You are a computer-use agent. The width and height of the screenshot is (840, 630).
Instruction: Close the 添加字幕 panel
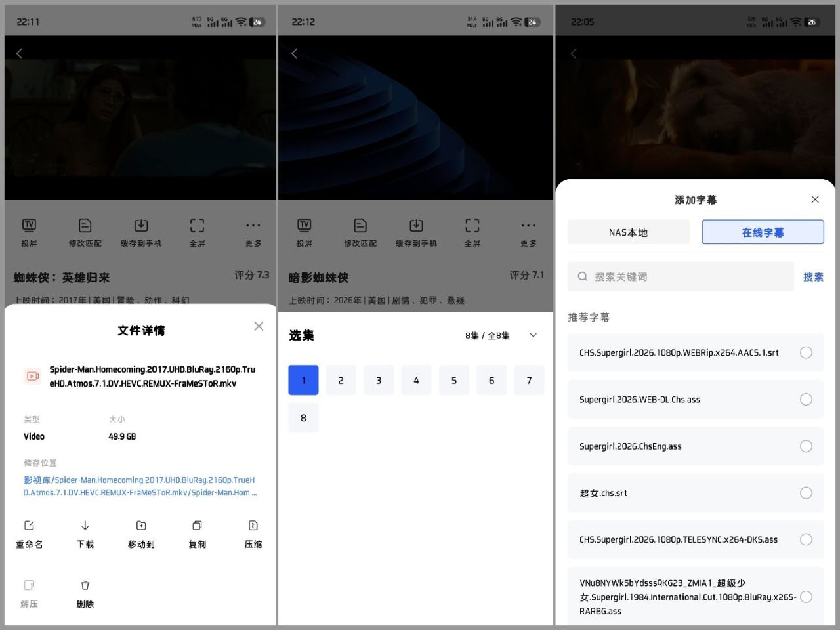pyautogui.click(x=815, y=199)
